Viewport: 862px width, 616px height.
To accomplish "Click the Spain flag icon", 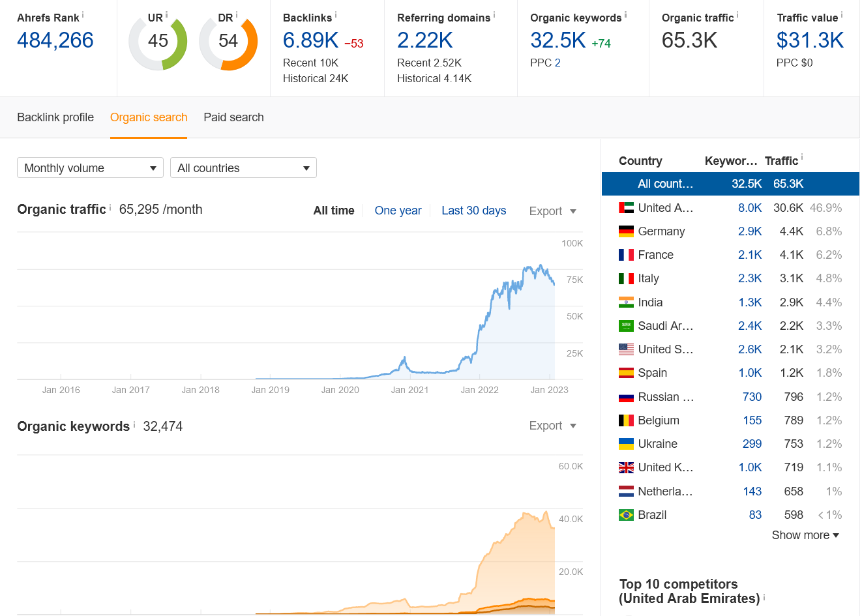I will [626, 373].
